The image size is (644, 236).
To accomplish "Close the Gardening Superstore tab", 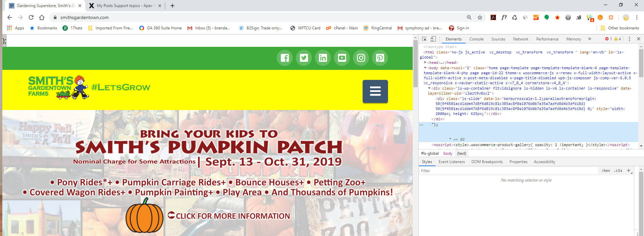I will coord(80,6).
